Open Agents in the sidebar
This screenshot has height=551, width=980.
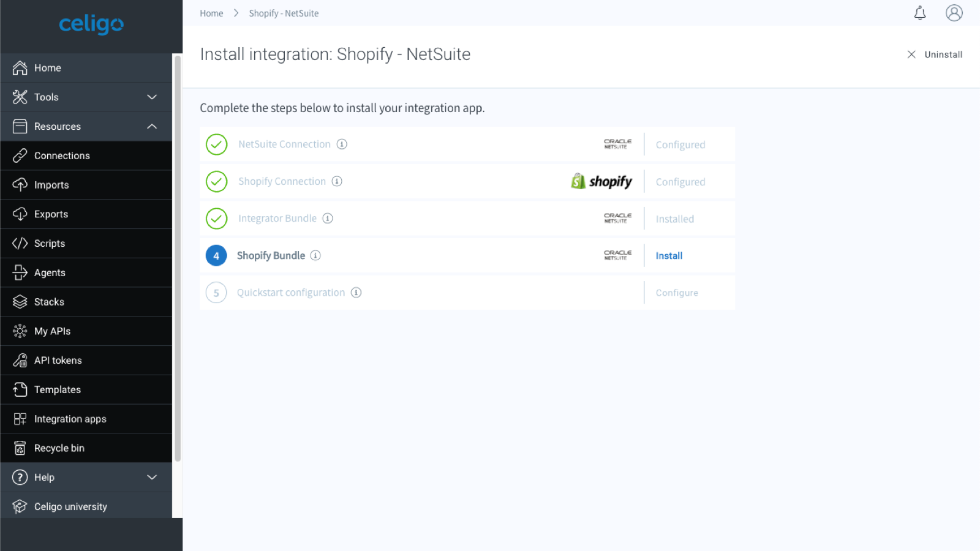[x=86, y=272]
